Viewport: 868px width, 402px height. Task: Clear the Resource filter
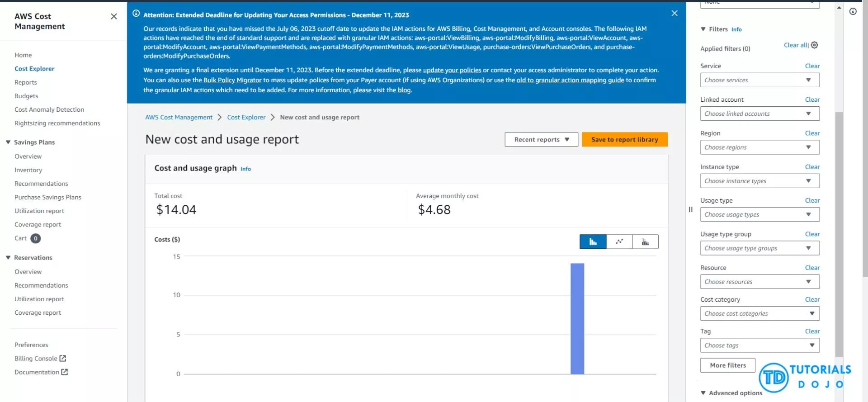pyautogui.click(x=812, y=268)
